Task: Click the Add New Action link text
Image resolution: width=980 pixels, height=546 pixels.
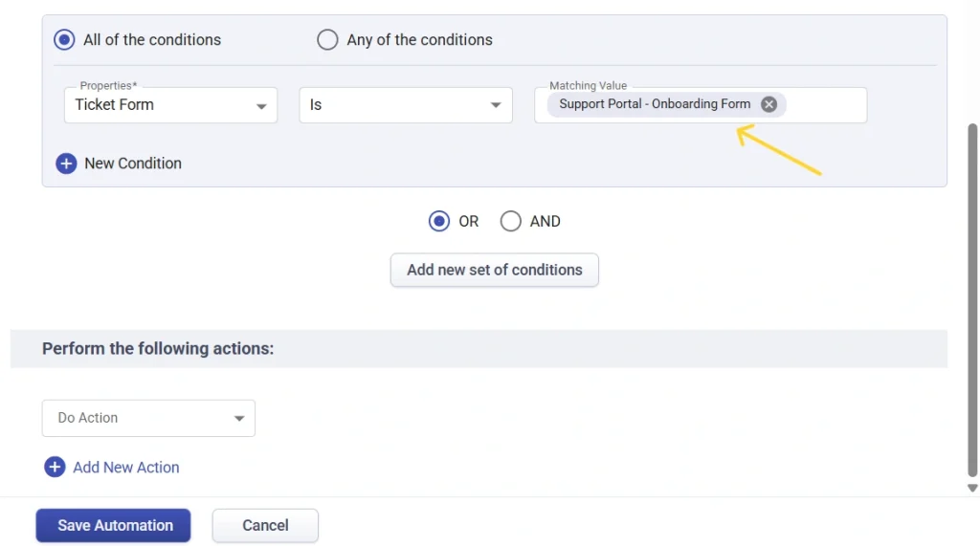Action: tap(126, 468)
